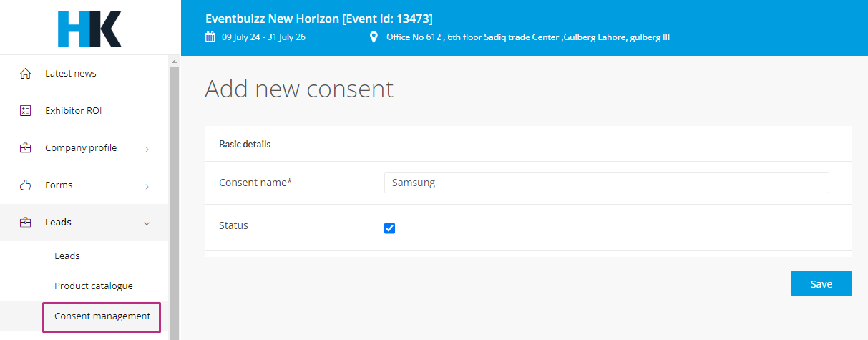Open the Latest news page
868x340 pixels.
[70, 73]
